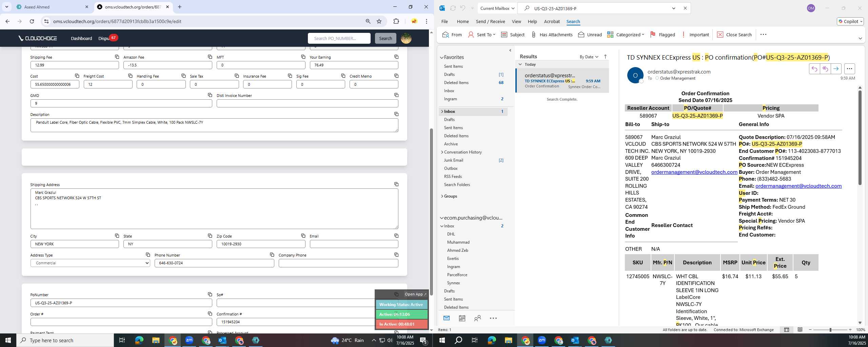Focus the Search PO_NUMBER input field
The width and height of the screenshot is (868, 347).
click(x=339, y=38)
